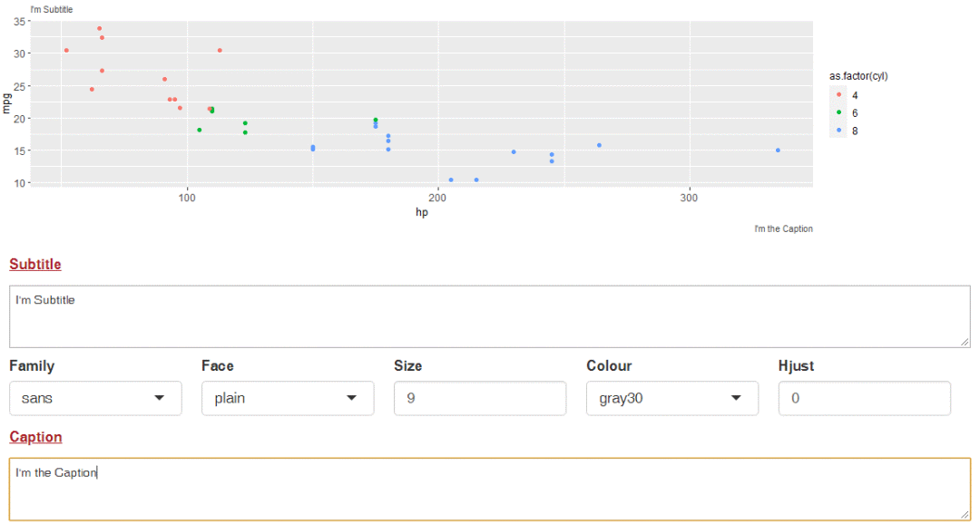Click the Hjust field containing 0
980x524 pixels.
point(865,399)
